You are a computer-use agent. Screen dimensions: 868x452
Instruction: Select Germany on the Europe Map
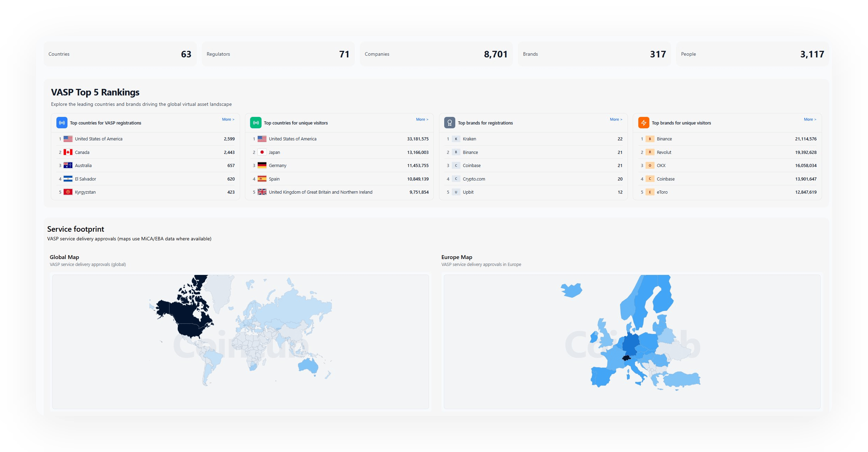pyautogui.click(x=630, y=344)
